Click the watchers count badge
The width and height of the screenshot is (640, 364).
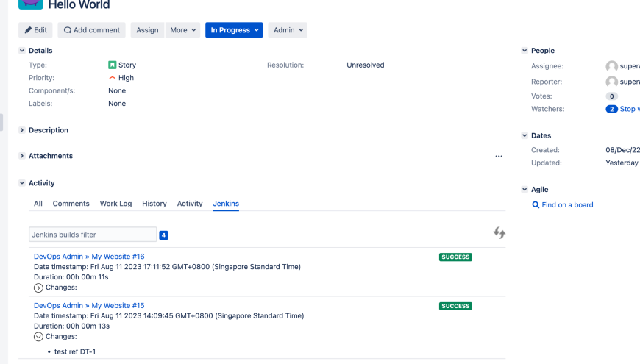point(611,109)
